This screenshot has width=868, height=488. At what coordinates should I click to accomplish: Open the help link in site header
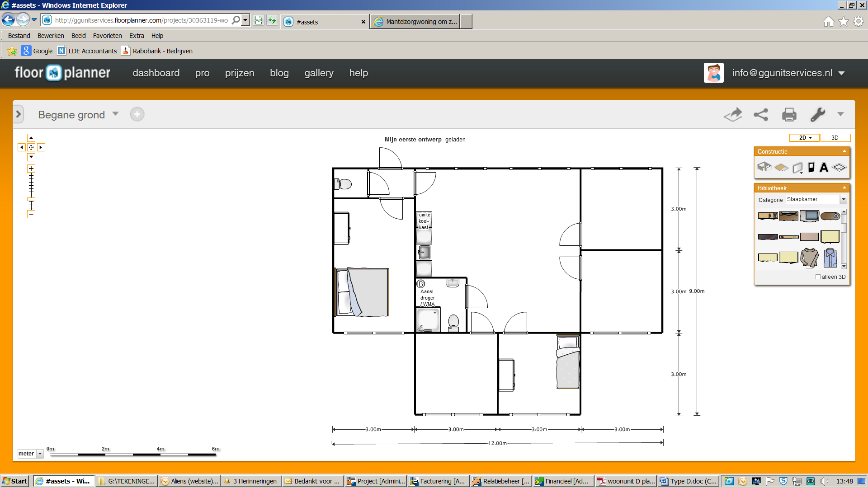click(x=359, y=73)
